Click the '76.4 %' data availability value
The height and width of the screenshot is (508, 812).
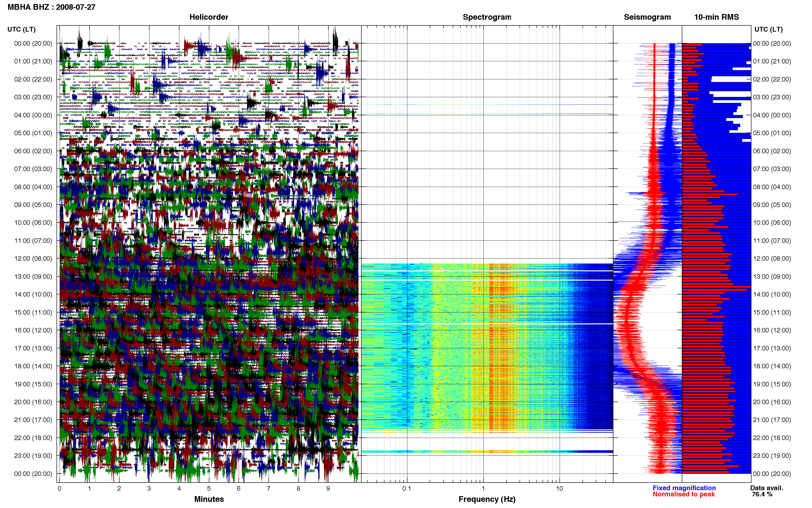(x=762, y=494)
